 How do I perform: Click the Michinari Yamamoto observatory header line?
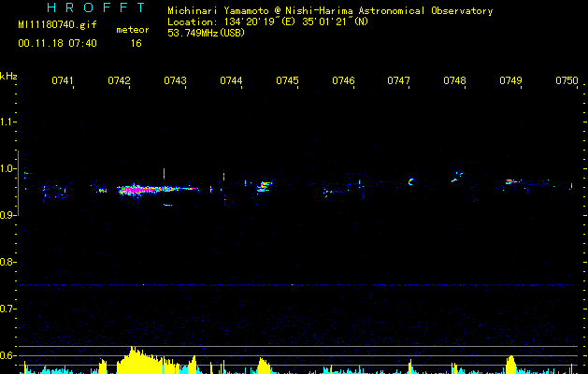[330, 11]
